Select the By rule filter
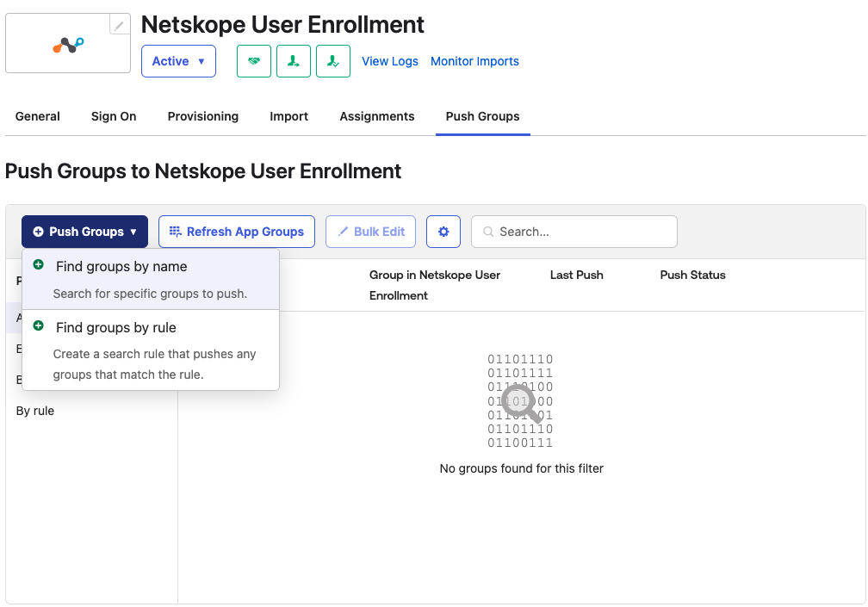This screenshot has height=607, width=868. (x=35, y=411)
